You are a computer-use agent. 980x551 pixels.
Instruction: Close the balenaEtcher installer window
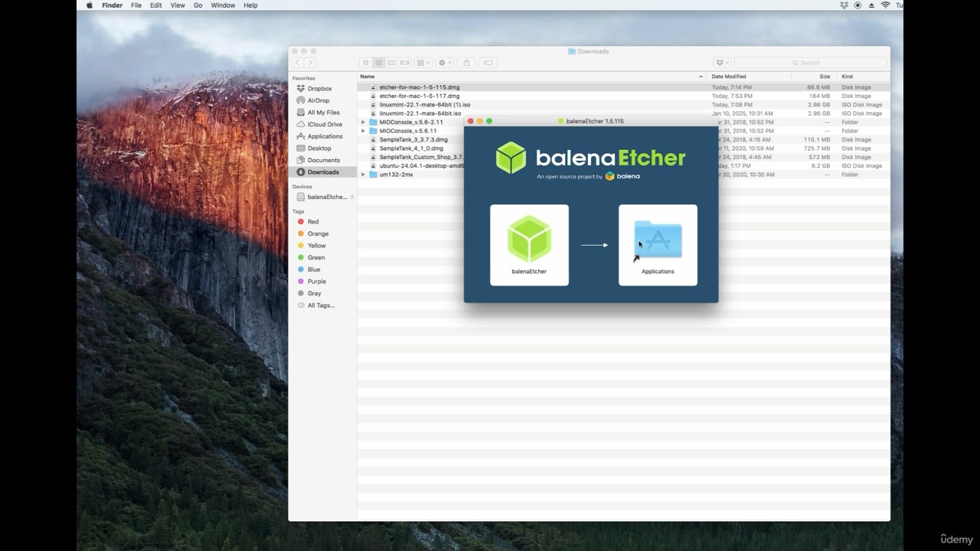point(471,121)
